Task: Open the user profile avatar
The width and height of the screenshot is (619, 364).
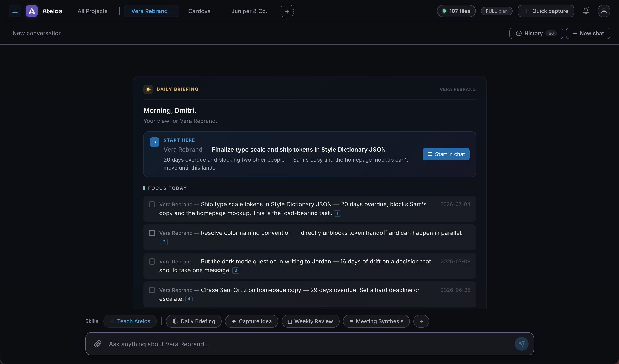Action: [604, 11]
